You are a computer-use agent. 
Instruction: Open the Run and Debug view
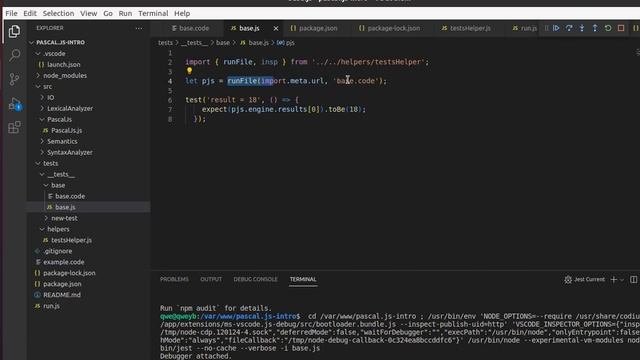[x=14, y=104]
